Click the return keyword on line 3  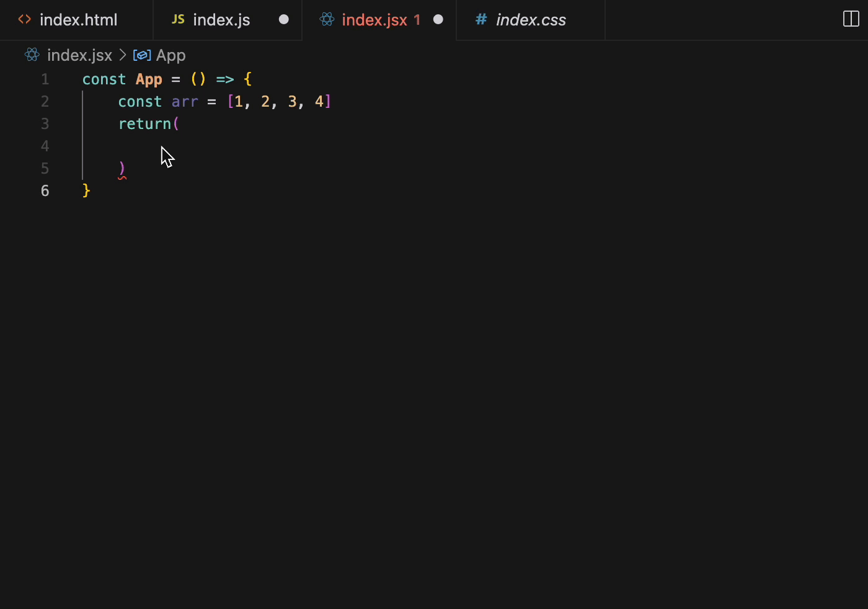click(x=144, y=124)
